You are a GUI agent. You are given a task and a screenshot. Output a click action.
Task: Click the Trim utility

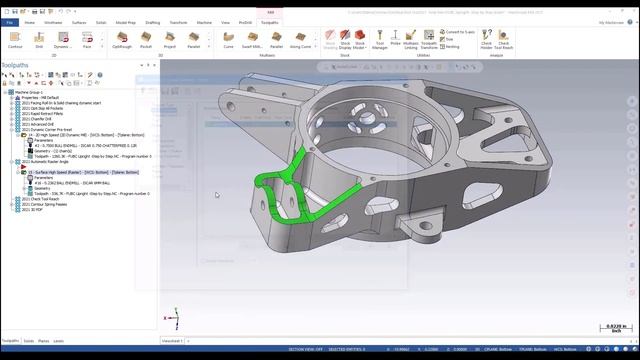pyautogui.click(x=447, y=39)
